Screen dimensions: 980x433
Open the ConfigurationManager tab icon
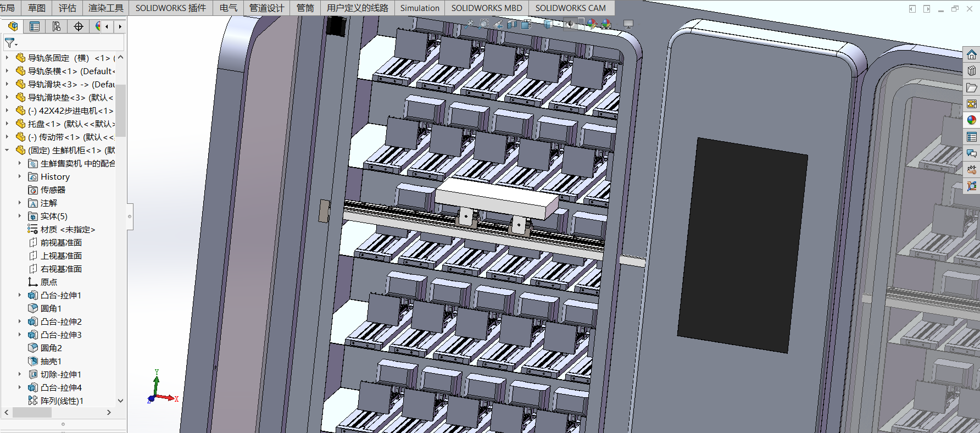57,26
